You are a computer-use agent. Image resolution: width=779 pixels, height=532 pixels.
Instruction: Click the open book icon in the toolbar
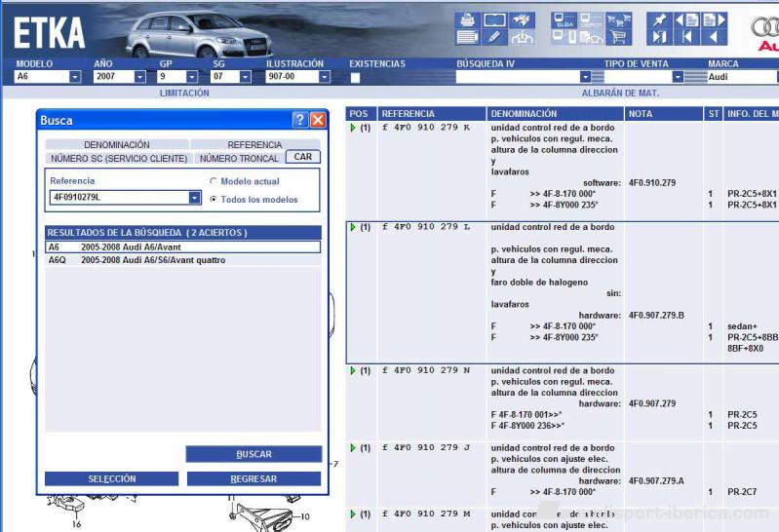click(494, 19)
